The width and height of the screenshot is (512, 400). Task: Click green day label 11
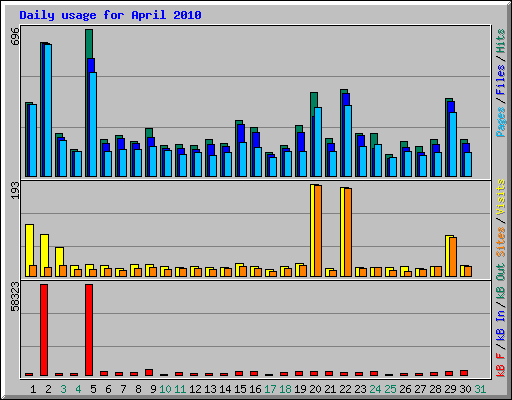click(x=180, y=389)
